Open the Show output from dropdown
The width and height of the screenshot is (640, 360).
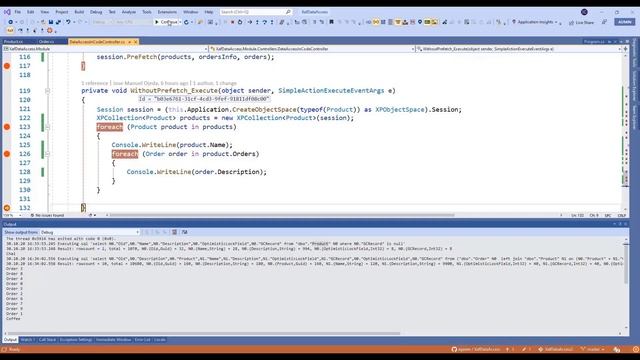click(90, 232)
